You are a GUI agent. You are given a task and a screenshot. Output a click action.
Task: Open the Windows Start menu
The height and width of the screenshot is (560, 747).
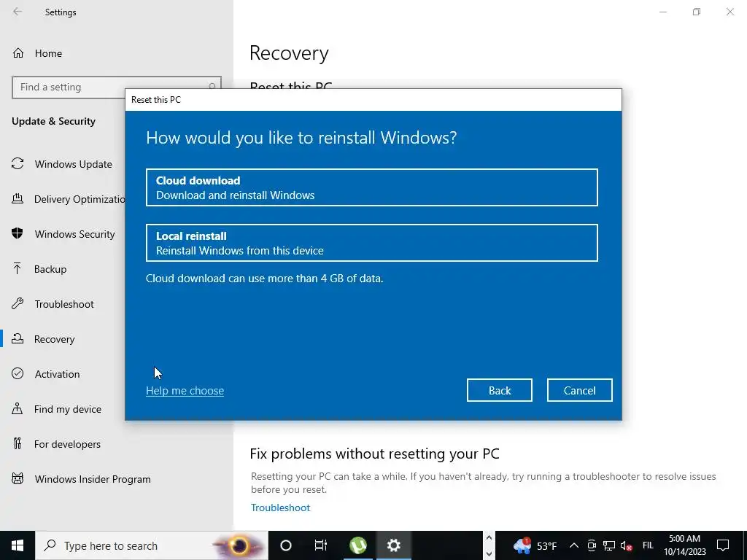(18, 545)
